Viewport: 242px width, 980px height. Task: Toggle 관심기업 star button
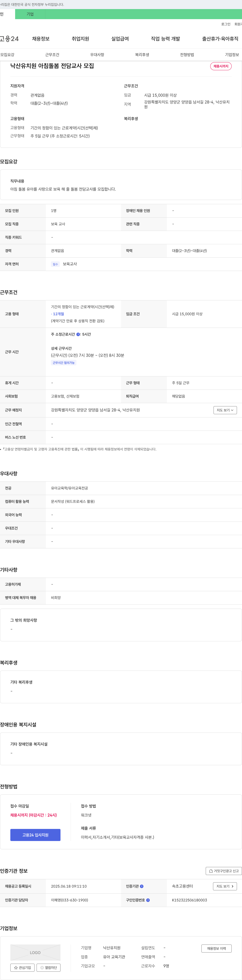point(22,967)
